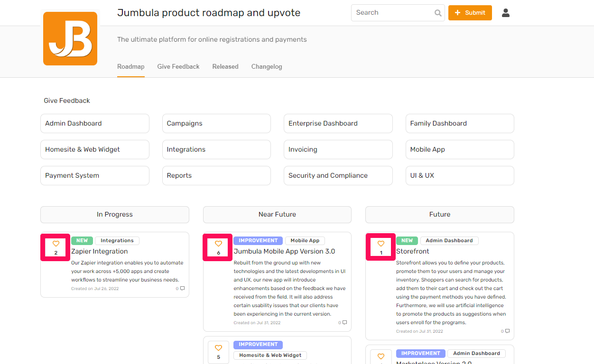Open Security and Compliance feedback category
The width and height of the screenshot is (594, 364).
[x=338, y=175]
